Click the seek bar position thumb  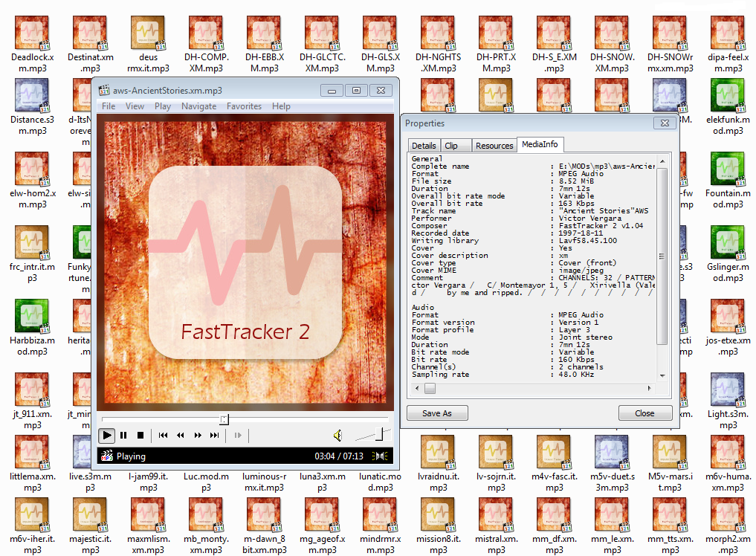pyautogui.click(x=224, y=419)
